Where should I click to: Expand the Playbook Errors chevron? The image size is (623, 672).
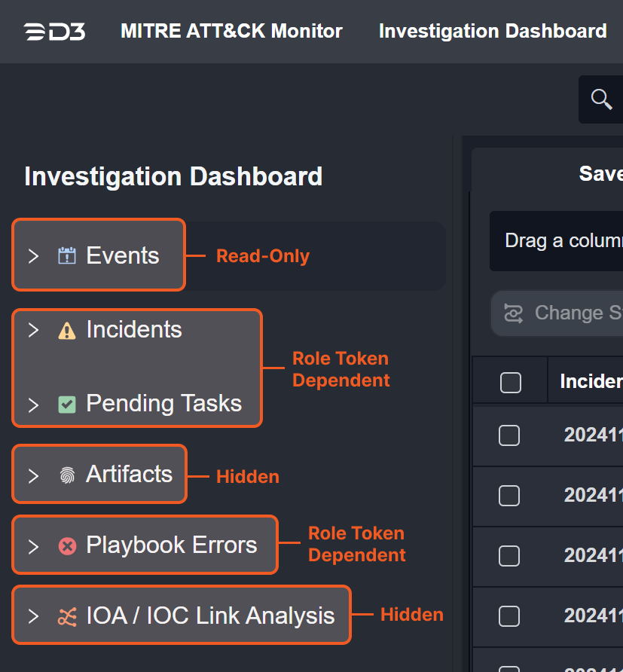tap(33, 546)
